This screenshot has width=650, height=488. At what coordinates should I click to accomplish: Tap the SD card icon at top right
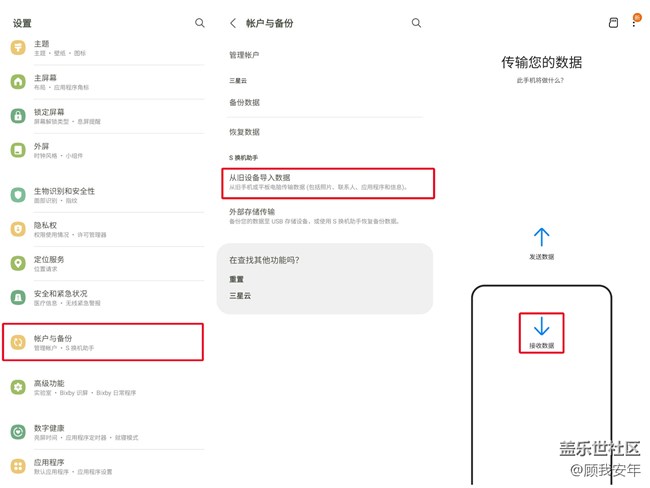pos(613,23)
